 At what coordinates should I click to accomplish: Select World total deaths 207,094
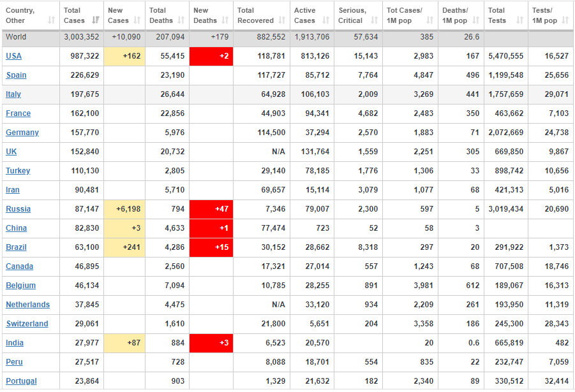(x=170, y=37)
